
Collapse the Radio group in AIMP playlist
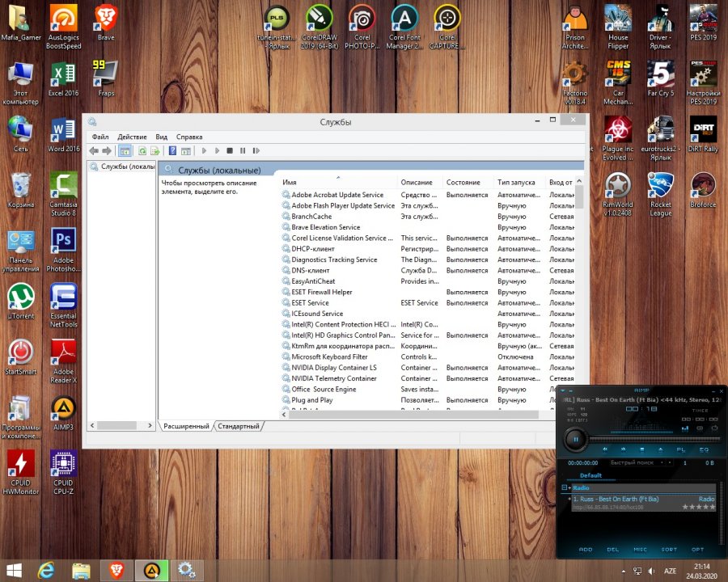(565, 488)
